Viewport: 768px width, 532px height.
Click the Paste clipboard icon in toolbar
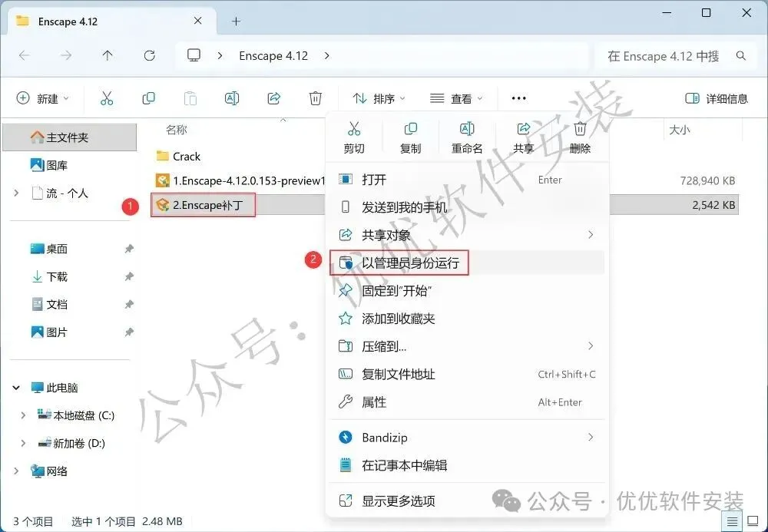tap(190, 98)
